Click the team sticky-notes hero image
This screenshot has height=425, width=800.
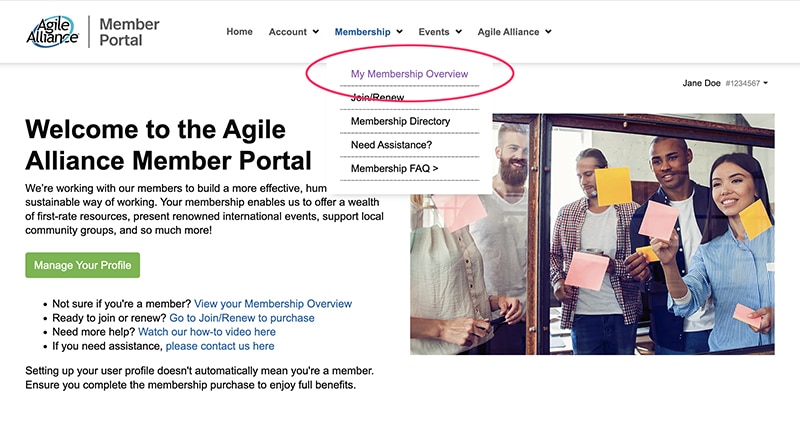tap(592, 234)
